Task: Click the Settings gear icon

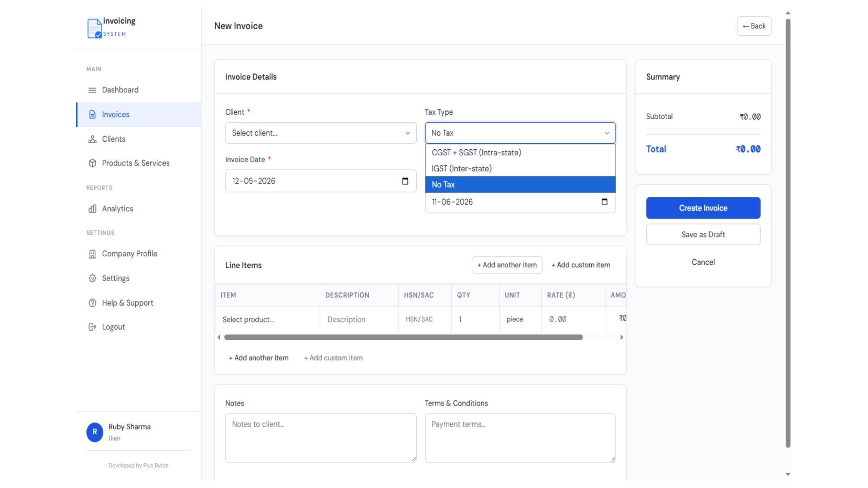Action: click(x=93, y=278)
